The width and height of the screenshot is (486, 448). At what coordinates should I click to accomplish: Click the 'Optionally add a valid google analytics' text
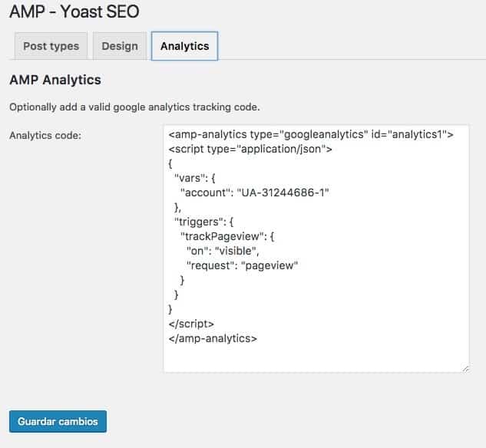134,107
